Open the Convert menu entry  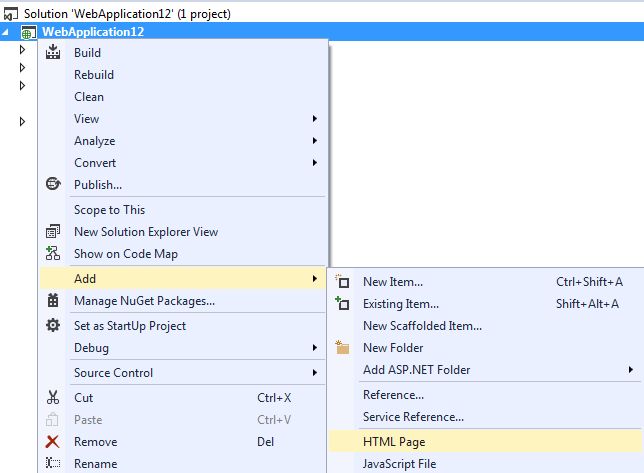184,163
